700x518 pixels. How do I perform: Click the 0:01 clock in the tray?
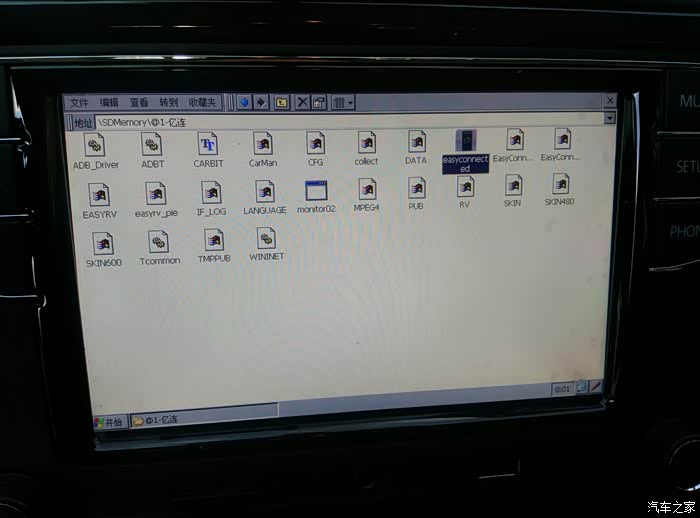[x=562, y=389]
